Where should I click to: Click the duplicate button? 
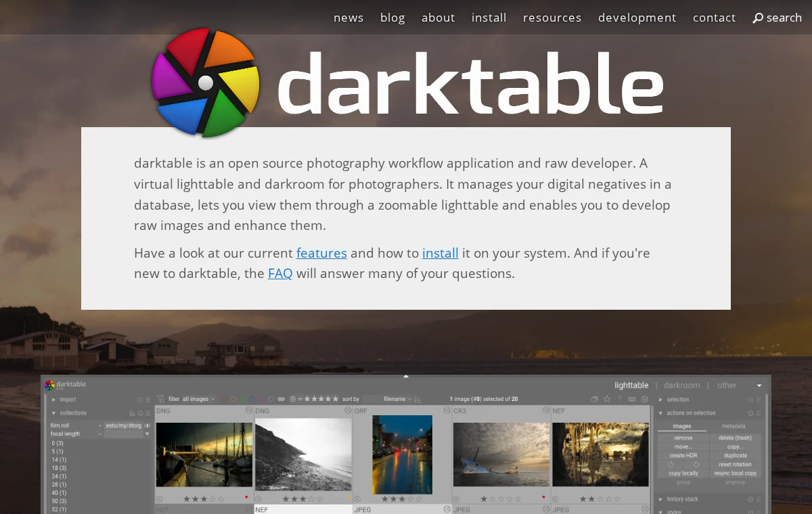[736, 456]
